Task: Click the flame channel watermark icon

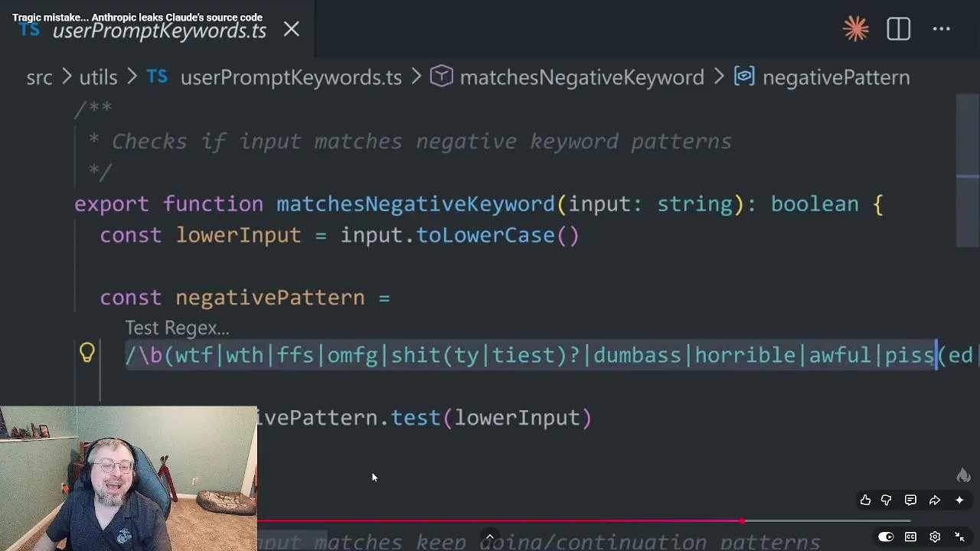Action: point(963,475)
